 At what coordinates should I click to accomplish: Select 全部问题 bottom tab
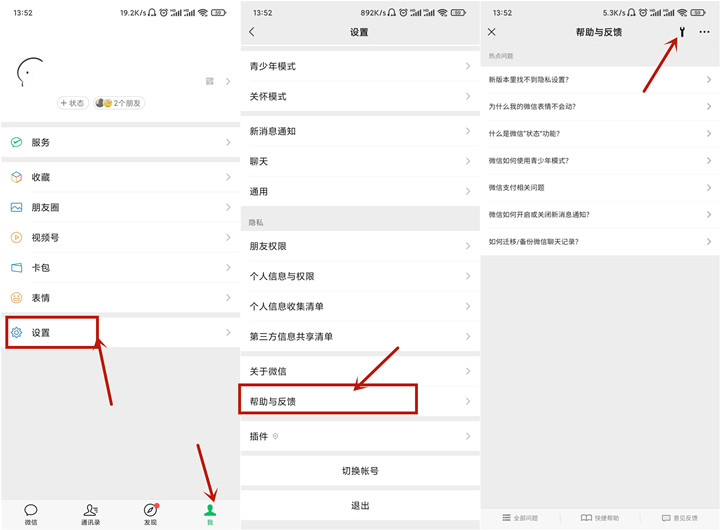520,518
